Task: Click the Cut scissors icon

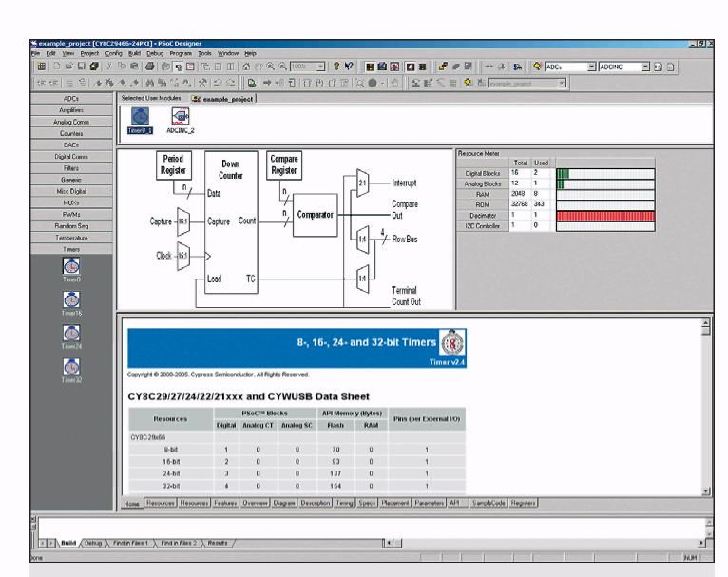Action: [109, 67]
